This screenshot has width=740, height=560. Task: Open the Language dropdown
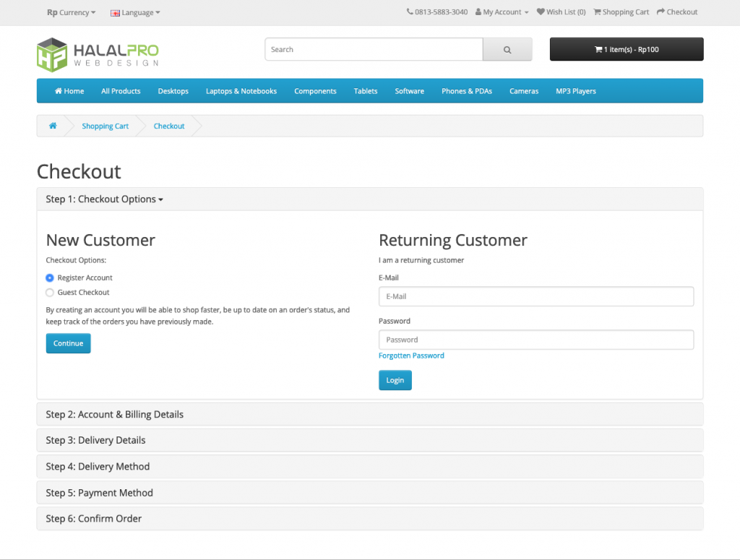[x=135, y=12]
